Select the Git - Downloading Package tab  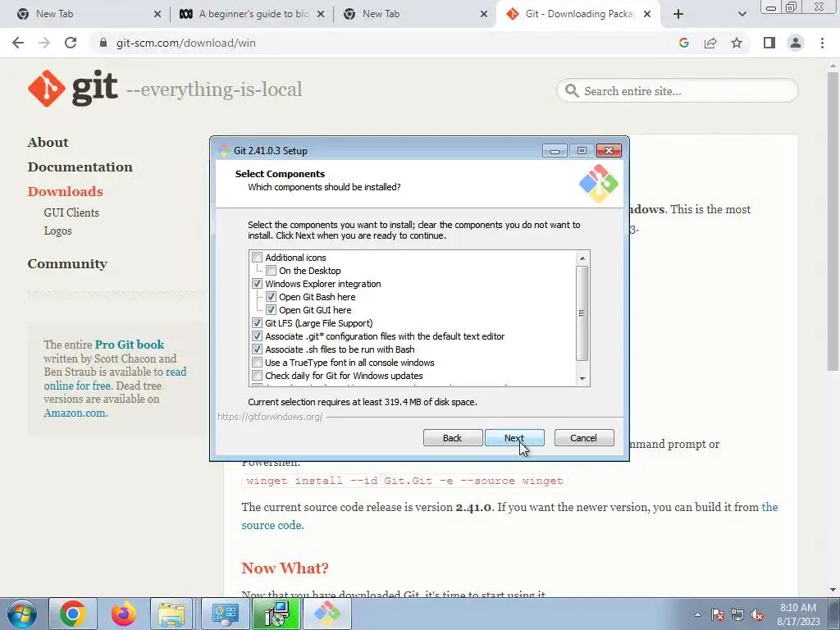[578, 14]
